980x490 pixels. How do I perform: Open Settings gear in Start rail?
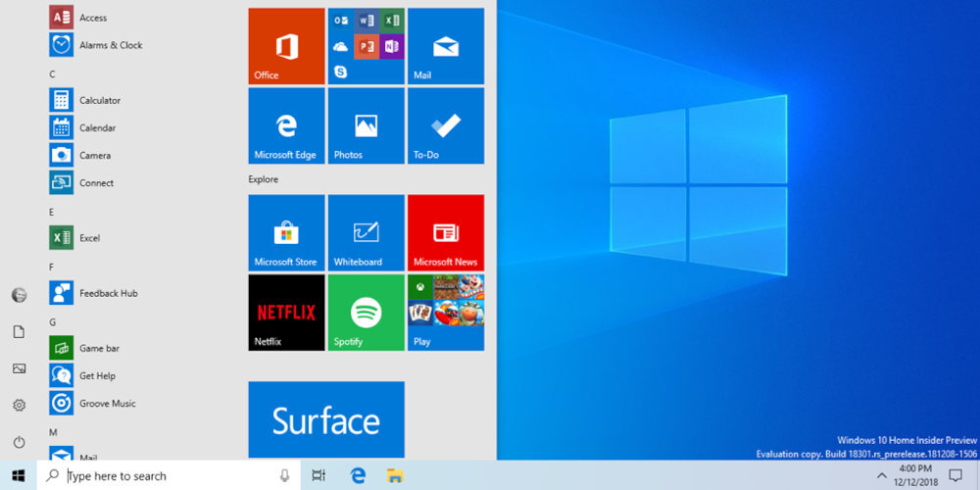(20, 406)
